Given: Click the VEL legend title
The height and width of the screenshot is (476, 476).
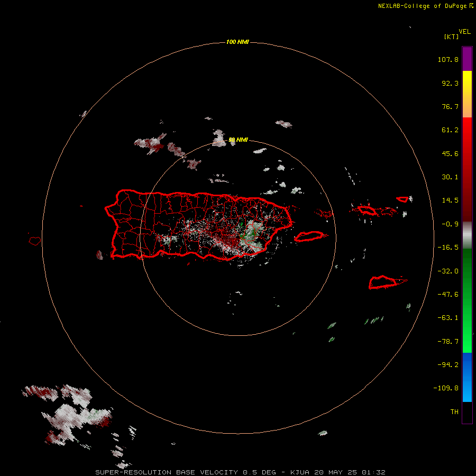Looking at the screenshot, I should 464,32.
